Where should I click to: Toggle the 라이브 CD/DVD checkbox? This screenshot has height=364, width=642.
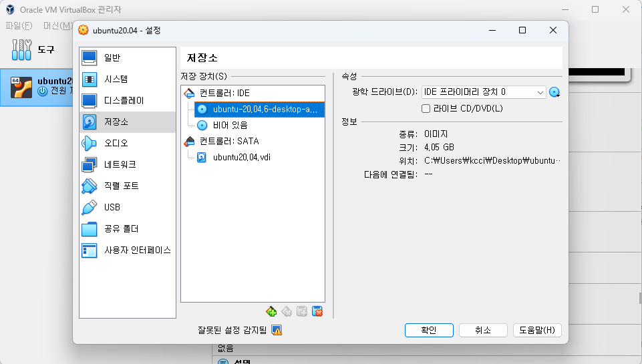pyautogui.click(x=426, y=108)
